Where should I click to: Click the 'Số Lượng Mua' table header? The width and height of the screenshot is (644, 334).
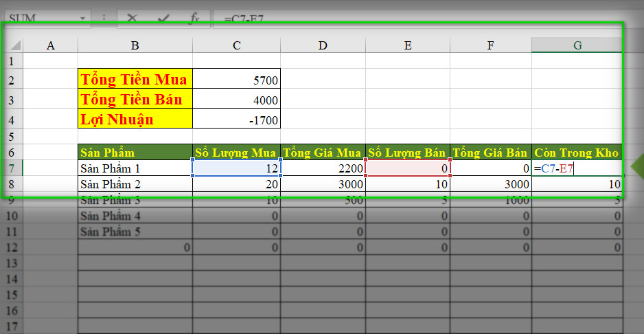tap(237, 153)
